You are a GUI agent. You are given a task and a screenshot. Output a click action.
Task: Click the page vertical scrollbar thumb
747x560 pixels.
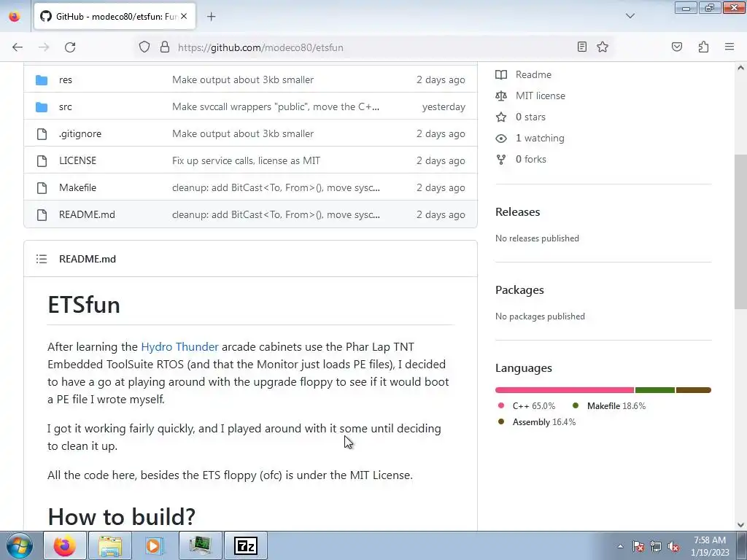pos(740,232)
